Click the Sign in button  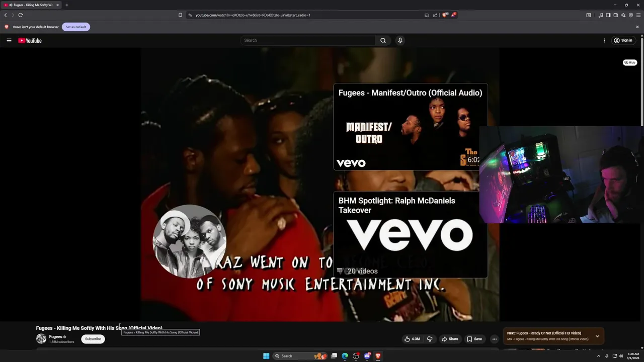(623, 40)
